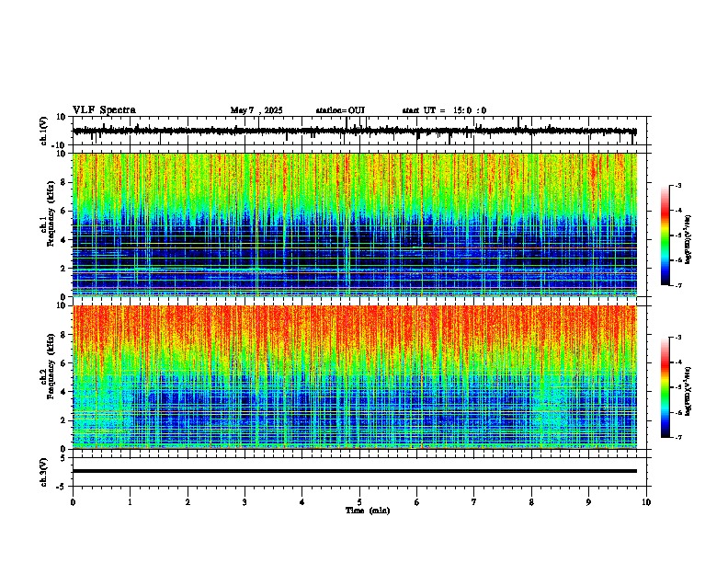Click the ch.1 voltage waveform trace
This screenshot has height=563, width=728.
pyautogui.click(x=355, y=132)
